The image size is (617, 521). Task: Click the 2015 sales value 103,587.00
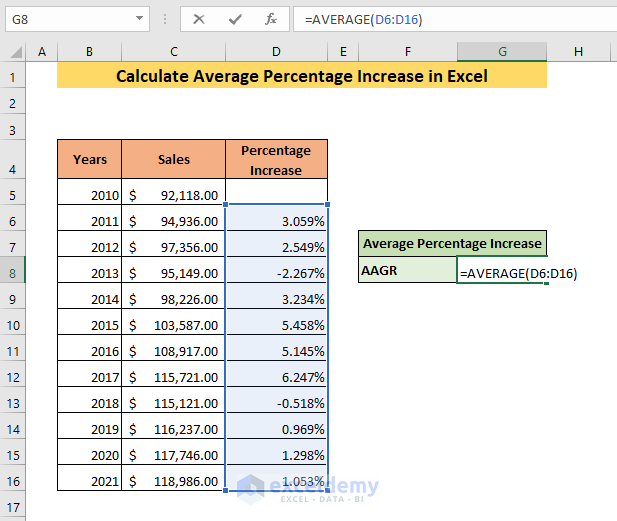point(174,325)
